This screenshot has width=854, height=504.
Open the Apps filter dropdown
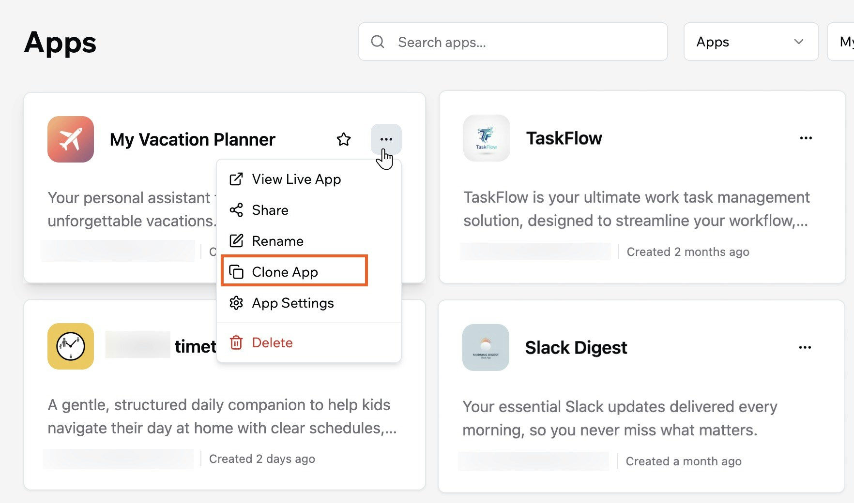click(751, 42)
